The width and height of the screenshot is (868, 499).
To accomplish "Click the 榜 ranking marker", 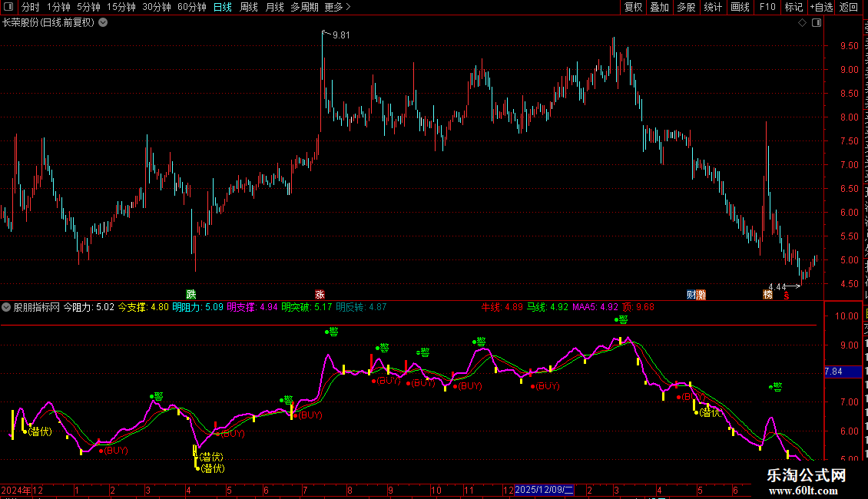I will point(768,294).
